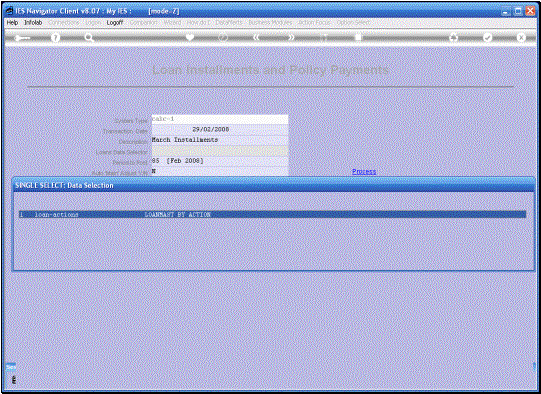Viewport: 541px width, 394px height.
Task: Click the double left arrow icon
Action: coord(257,37)
